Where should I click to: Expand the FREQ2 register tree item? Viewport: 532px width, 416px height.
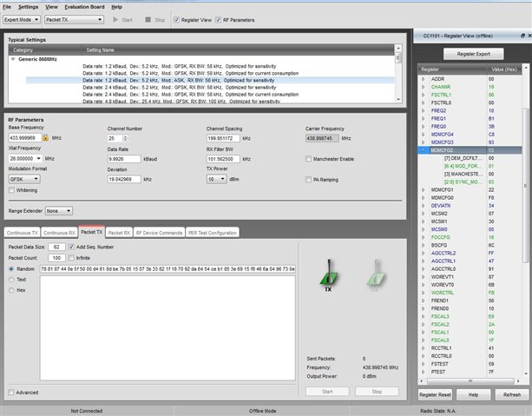(x=424, y=110)
